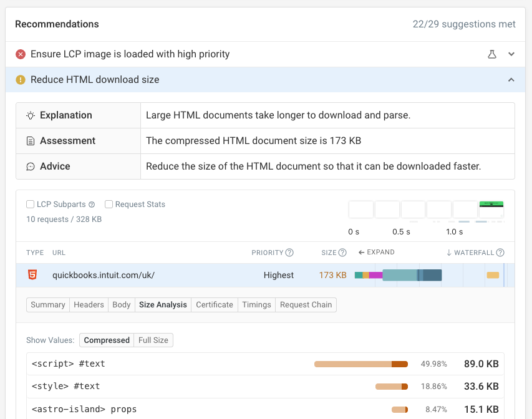532x419 pixels.
Task: Open the Request Chain tab
Action: pos(306,304)
